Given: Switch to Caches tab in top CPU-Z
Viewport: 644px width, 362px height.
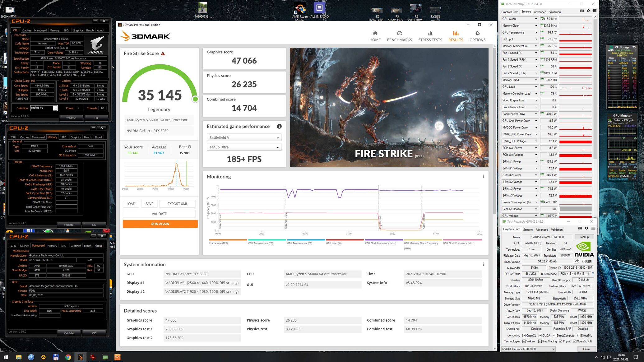Looking at the screenshot, I should tap(27, 30).
